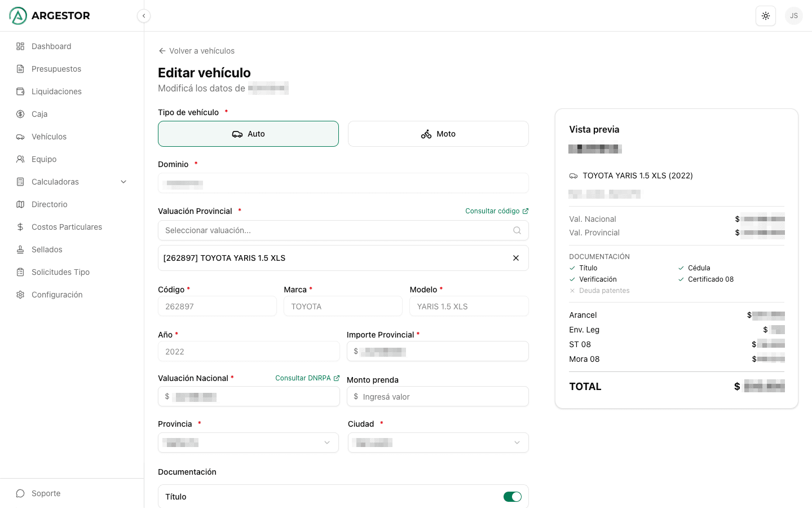
Task: Open the Dashboard from the sidebar
Action: (x=52, y=46)
